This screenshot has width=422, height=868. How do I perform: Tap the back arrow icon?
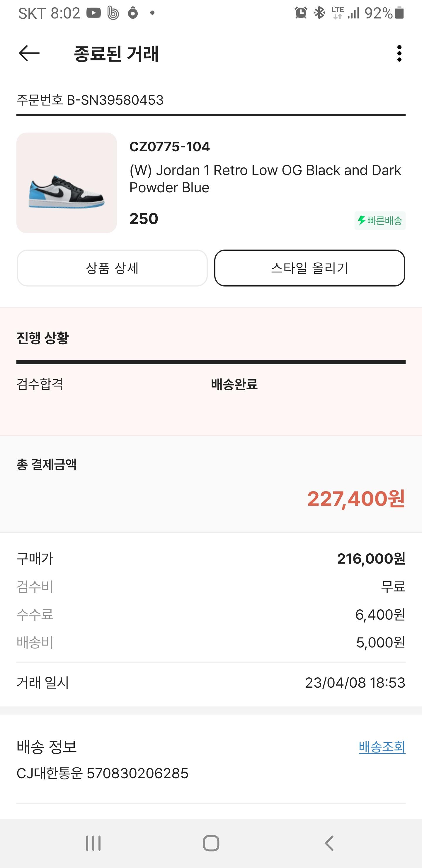29,54
